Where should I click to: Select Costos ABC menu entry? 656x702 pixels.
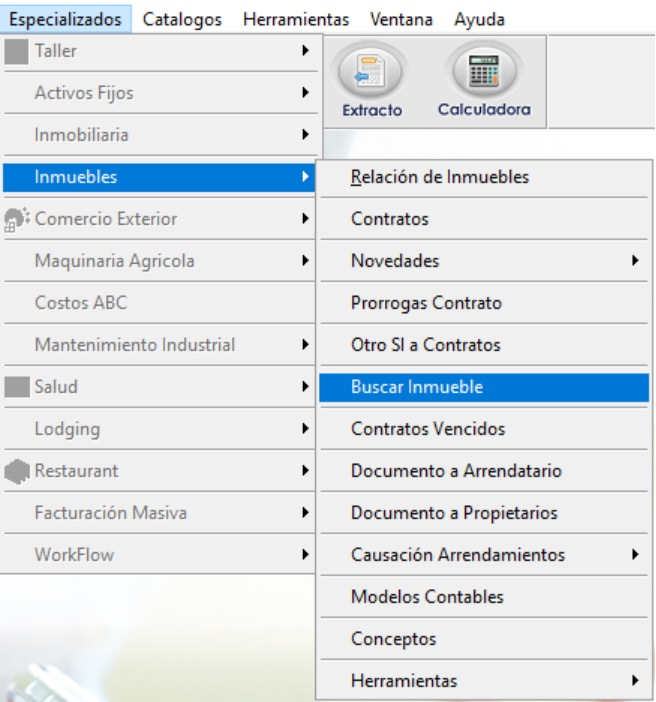pos(159,303)
